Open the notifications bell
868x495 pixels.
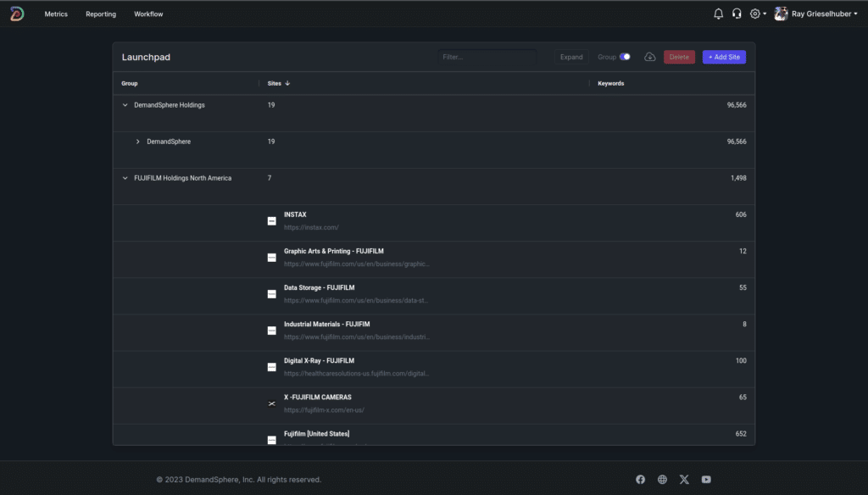point(718,14)
